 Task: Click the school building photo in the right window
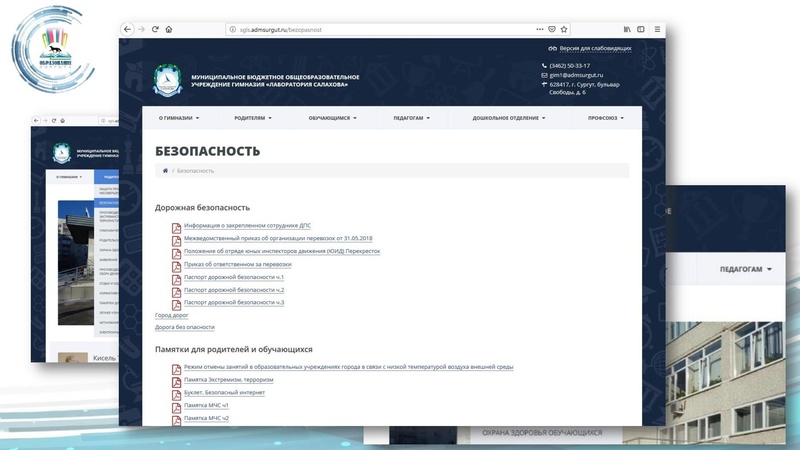(726, 383)
